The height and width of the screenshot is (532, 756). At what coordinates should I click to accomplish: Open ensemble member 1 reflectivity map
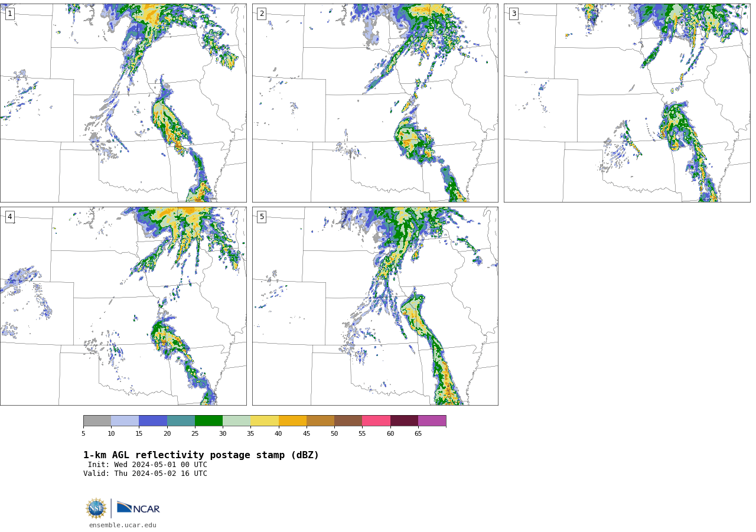click(x=123, y=103)
